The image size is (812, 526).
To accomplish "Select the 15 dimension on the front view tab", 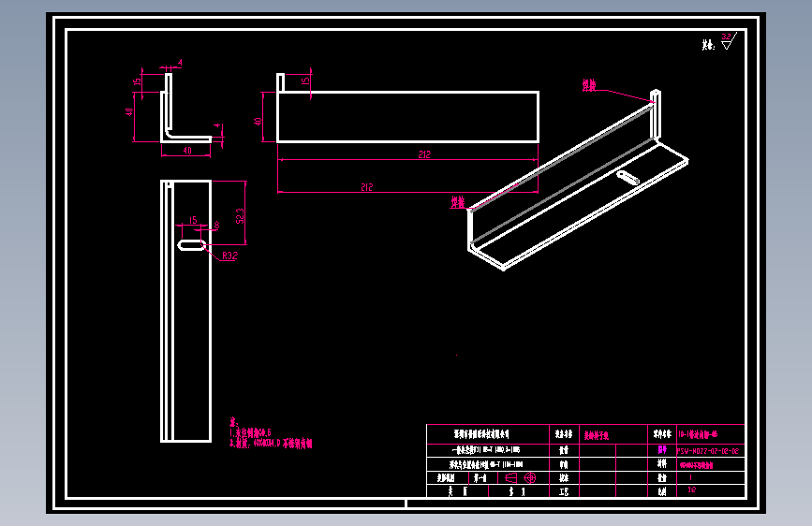I will pos(305,80).
